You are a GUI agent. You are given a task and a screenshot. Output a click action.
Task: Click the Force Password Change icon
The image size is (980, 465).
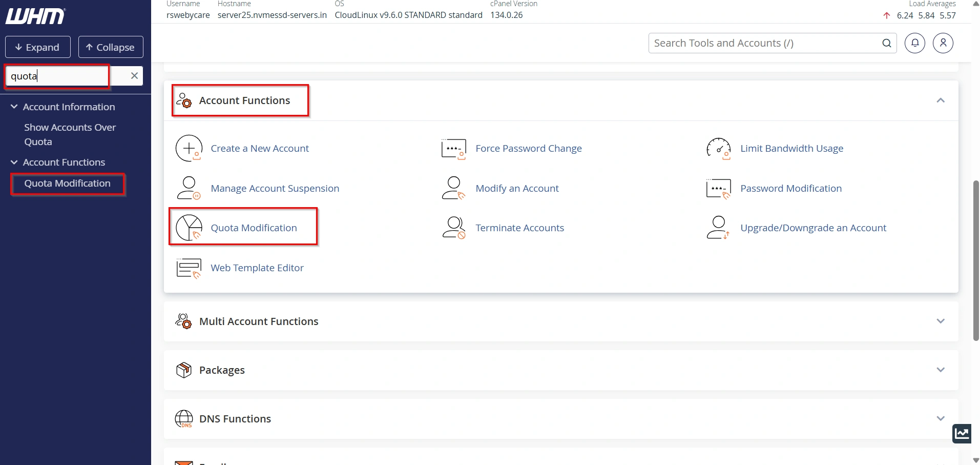454,149
